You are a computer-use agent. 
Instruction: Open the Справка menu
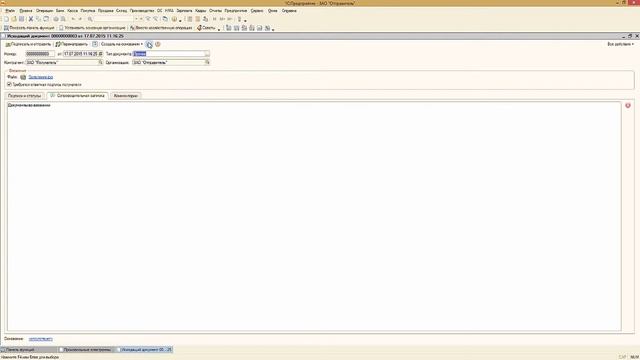(x=289, y=11)
